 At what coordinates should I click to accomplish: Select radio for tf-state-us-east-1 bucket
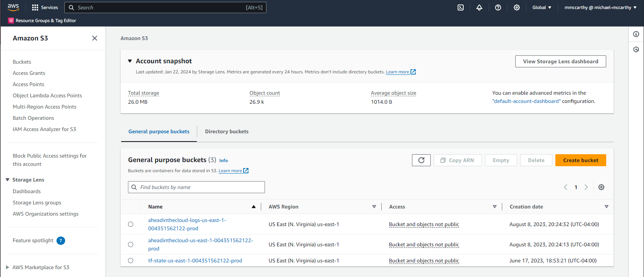click(x=131, y=261)
